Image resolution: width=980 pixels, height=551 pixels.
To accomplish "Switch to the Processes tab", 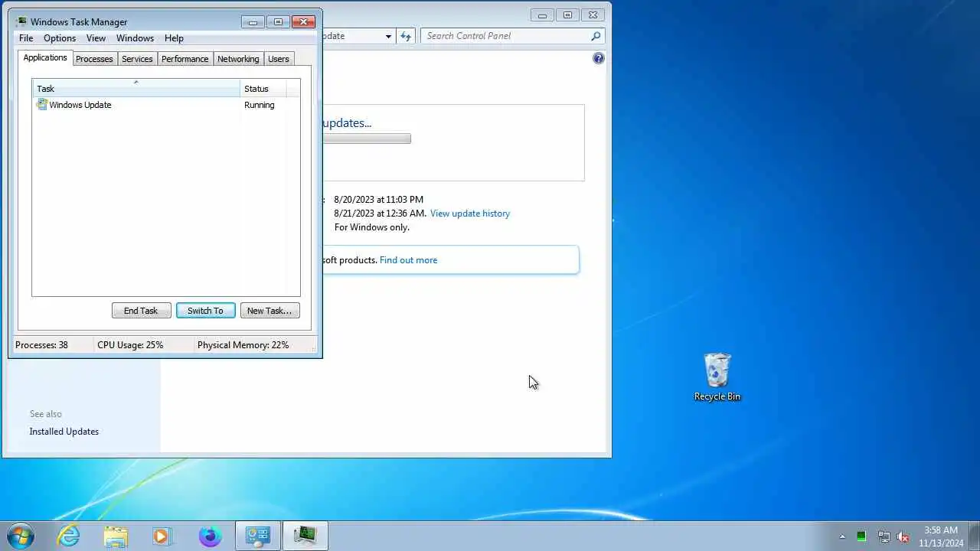I will (94, 59).
